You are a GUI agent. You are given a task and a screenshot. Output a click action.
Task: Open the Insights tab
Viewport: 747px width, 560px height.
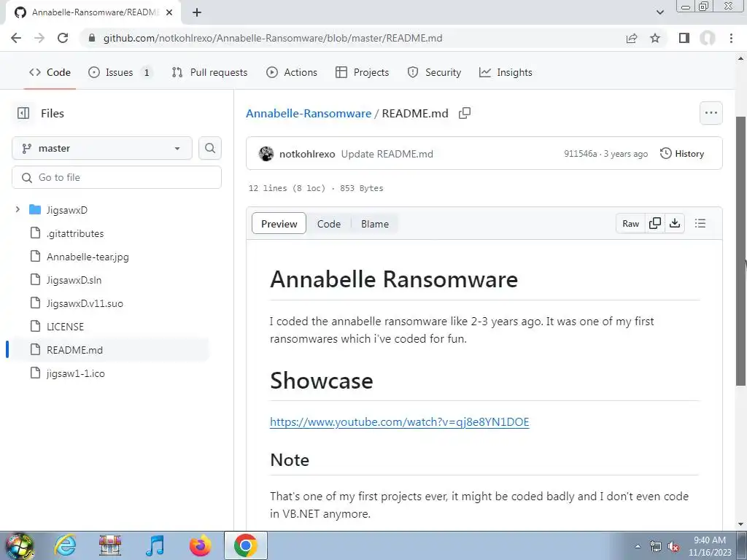click(506, 72)
